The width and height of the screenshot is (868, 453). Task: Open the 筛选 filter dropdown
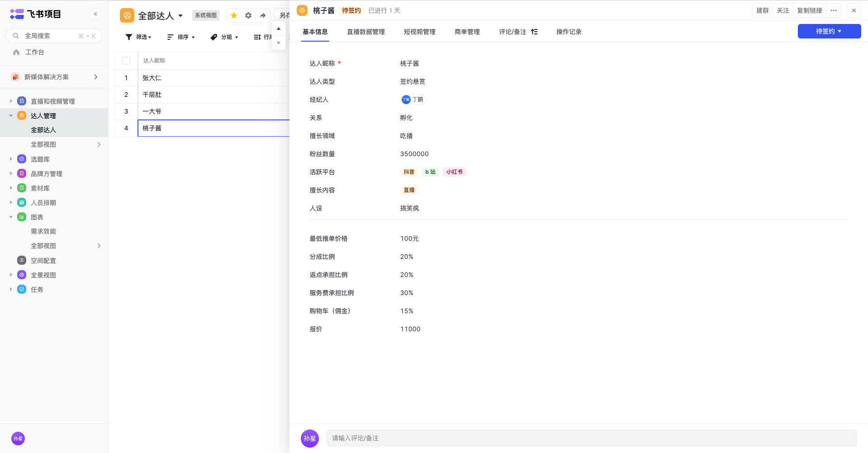click(138, 37)
